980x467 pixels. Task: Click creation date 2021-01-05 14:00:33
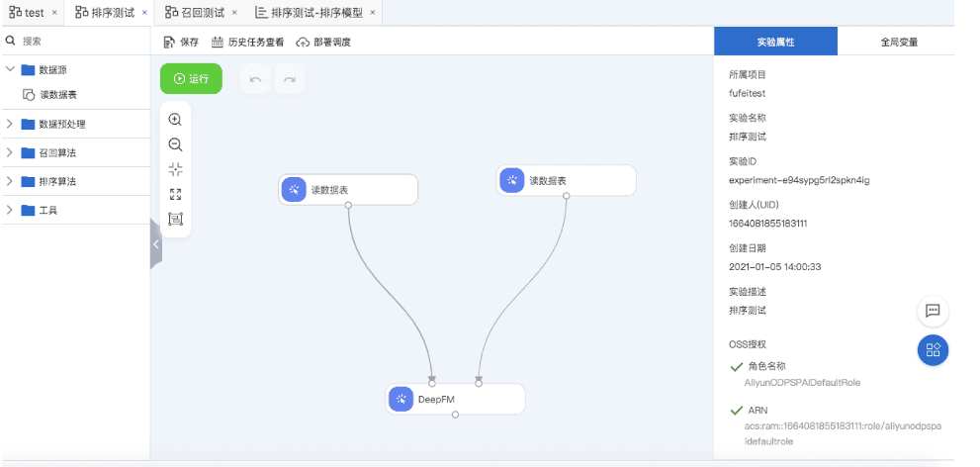pos(775,267)
